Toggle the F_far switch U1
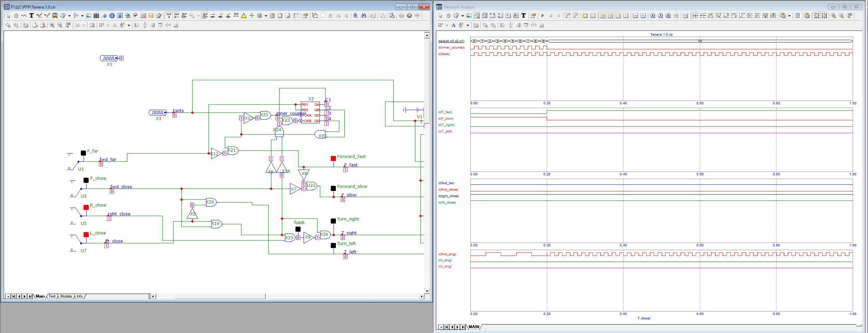This screenshot has width=868, height=333. [x=73, y=161]
